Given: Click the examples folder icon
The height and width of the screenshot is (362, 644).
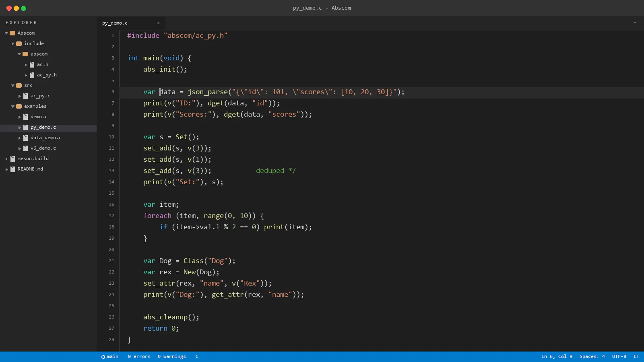Looking at the screenshot, I should pos(19,106).
